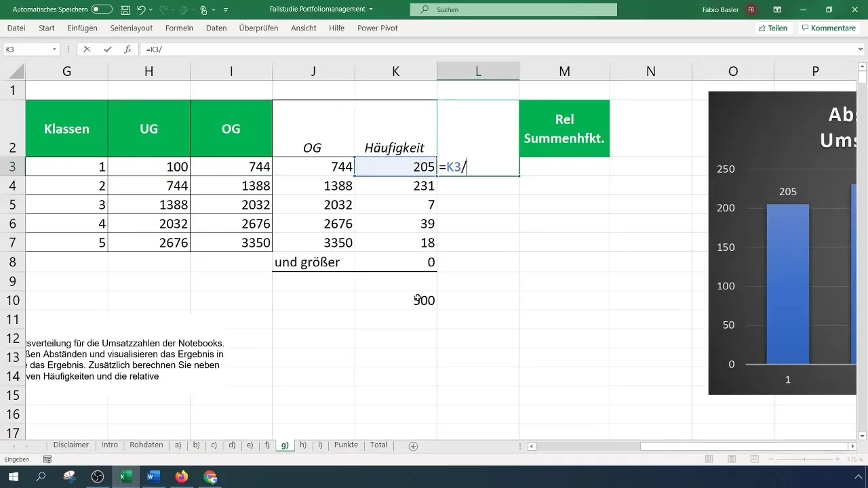Click the Rel Summenhfkt. header cell

[x=564, y=129]
